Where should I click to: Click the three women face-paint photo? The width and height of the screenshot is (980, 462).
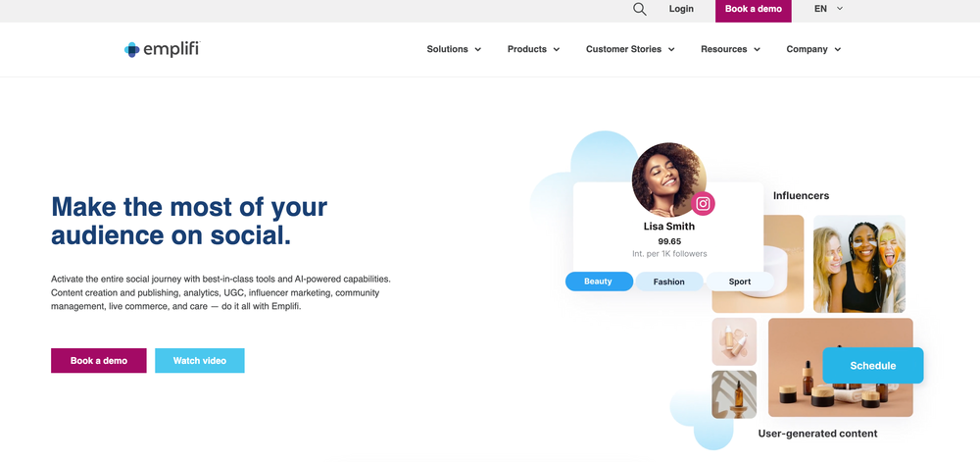(x=859, y=264)
